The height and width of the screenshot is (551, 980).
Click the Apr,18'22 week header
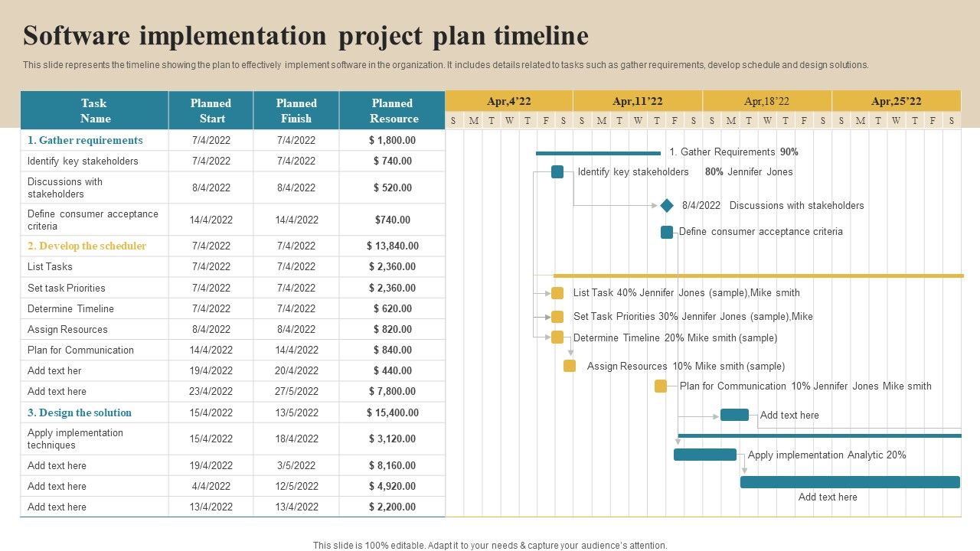coord(767,101)
